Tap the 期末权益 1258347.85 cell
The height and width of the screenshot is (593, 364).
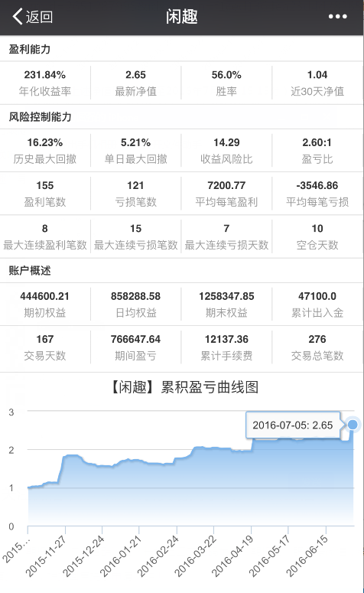coord(226,305)
